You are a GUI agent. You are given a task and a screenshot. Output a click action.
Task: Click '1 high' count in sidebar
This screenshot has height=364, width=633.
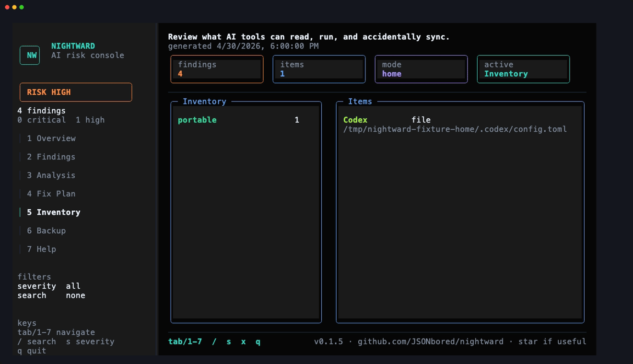pos(90,120)
